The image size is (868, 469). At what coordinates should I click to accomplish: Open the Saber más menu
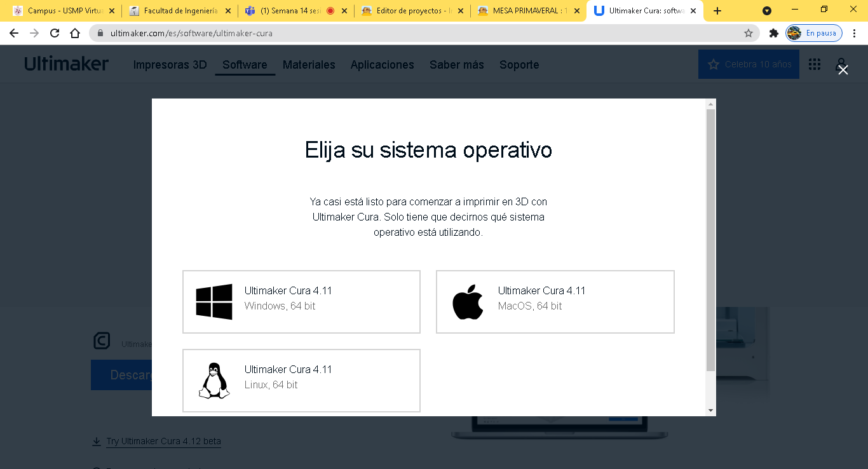click(457, 65)
